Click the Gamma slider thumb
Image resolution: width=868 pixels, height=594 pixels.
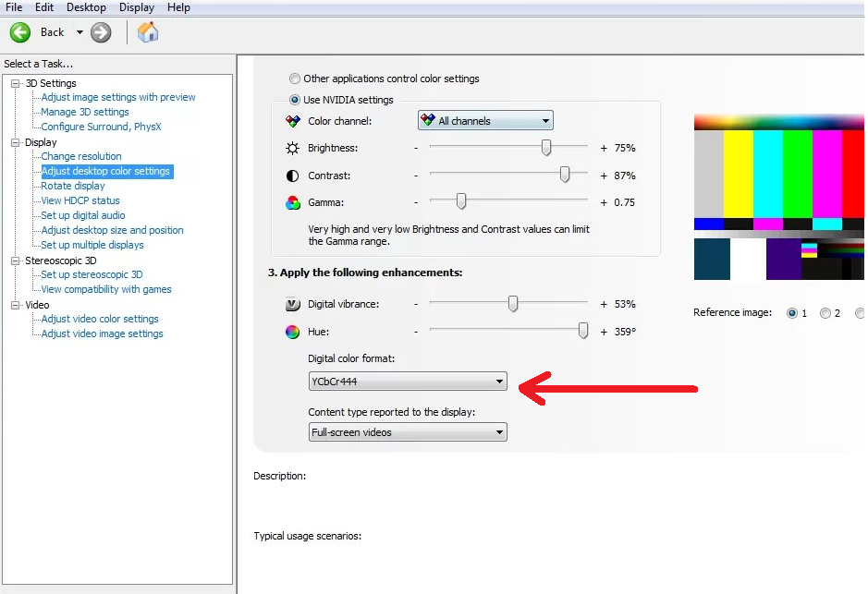coord(461,201)
